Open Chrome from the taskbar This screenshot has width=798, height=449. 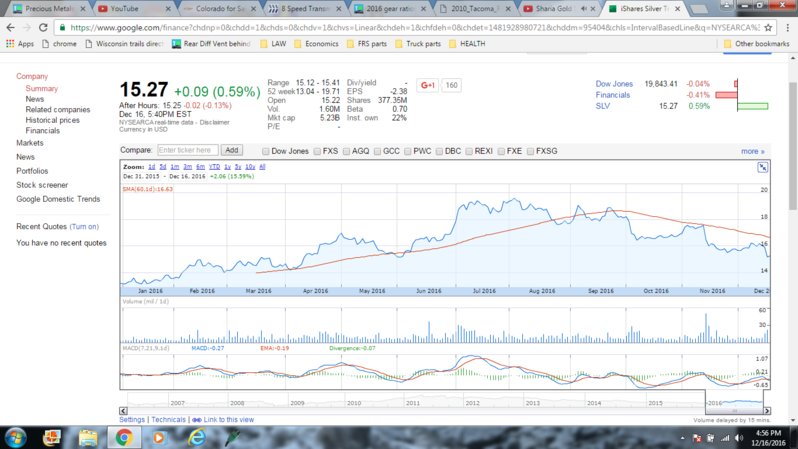point(124,437)
